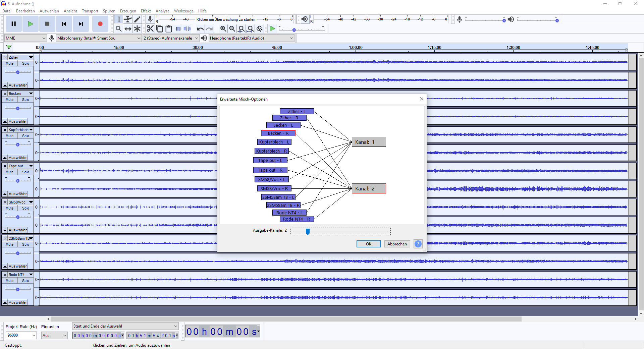Open the Datei menu
644x349 pixels.
coord(7,11)
